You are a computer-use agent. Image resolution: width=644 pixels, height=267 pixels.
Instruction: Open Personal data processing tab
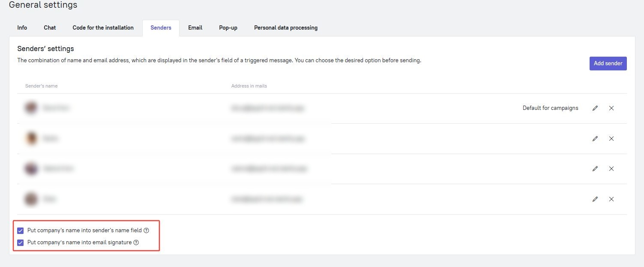pos(286,27)
